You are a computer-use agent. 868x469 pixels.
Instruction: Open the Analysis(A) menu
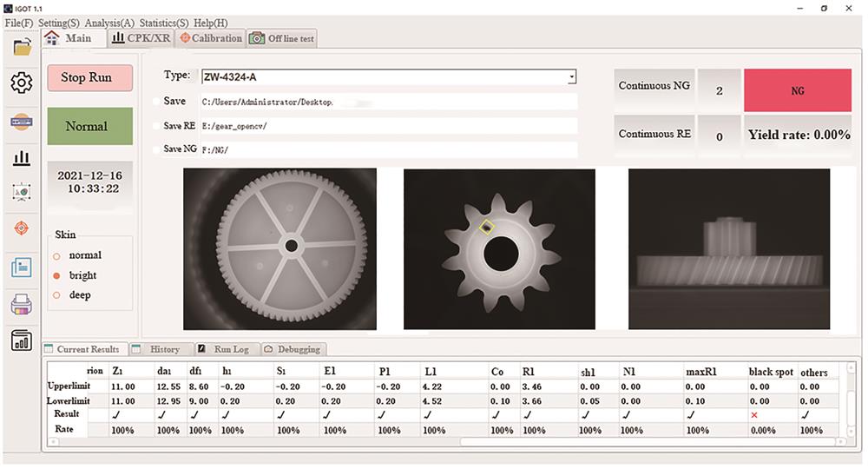[109, 23]
